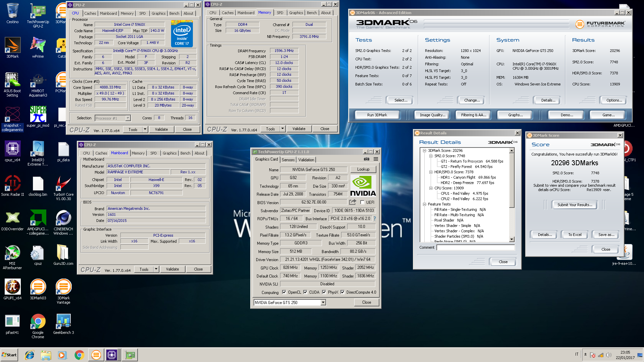
Task: Open CINEBENCH Windows desktop icon
Action: click(63, 223)
